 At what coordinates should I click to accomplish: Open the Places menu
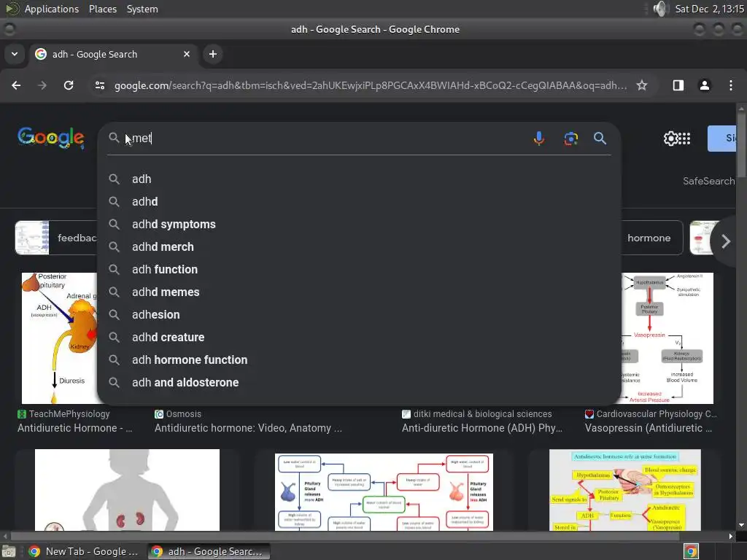tap(103, 9)
